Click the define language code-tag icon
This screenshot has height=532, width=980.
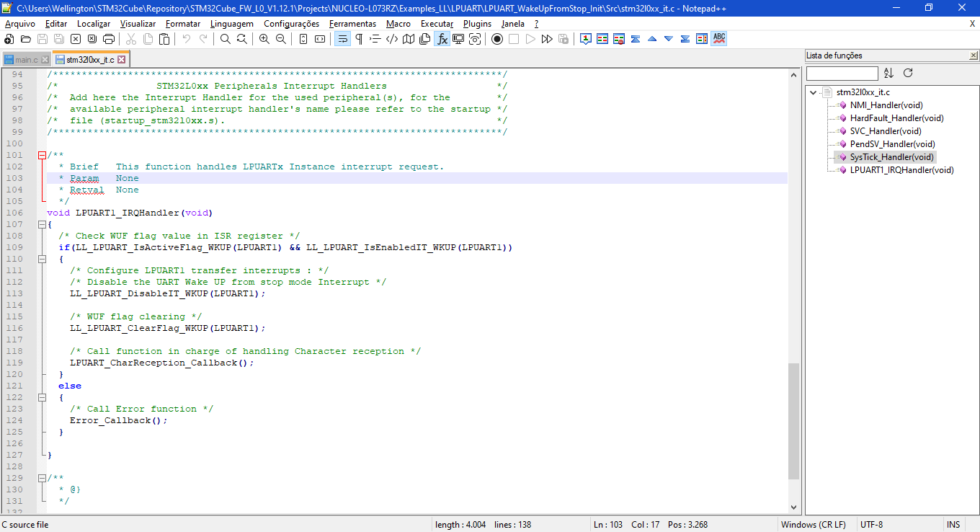[392, 39]
